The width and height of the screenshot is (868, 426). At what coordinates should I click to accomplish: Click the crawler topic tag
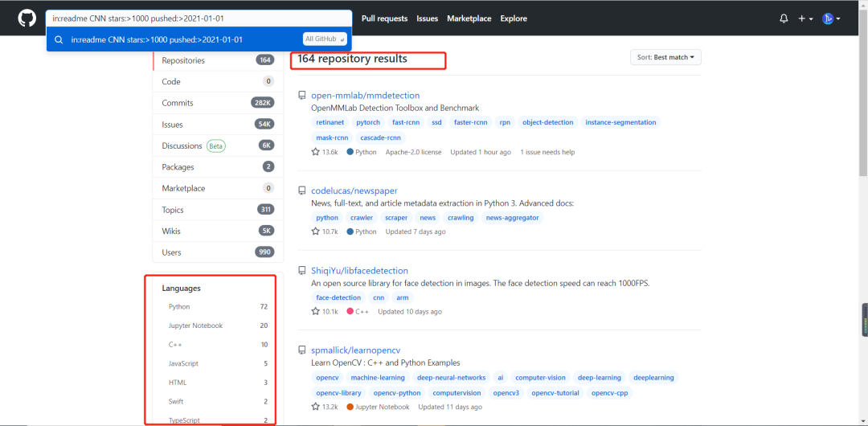point(362,218)
